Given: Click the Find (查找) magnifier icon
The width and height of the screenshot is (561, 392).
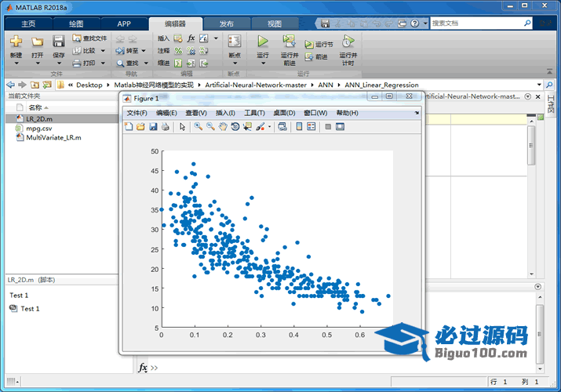Looking at the screenshot, I should 120,64.
